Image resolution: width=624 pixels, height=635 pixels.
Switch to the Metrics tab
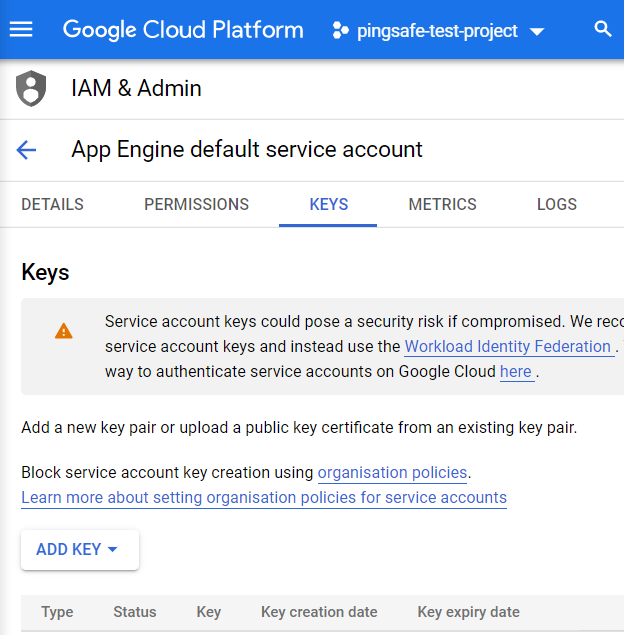442,204
